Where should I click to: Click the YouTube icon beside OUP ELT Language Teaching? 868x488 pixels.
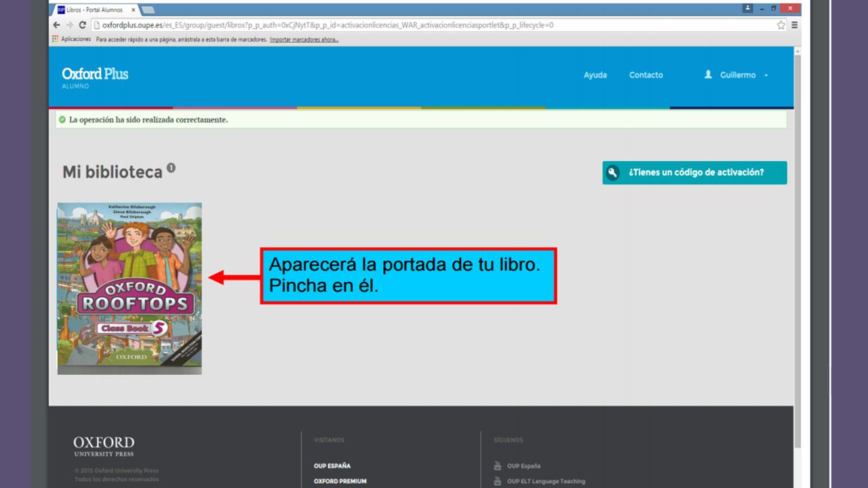[497, 481]
